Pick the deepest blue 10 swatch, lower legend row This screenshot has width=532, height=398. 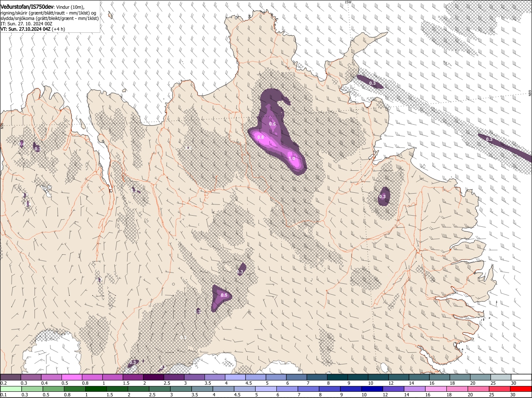coord(372,388)
